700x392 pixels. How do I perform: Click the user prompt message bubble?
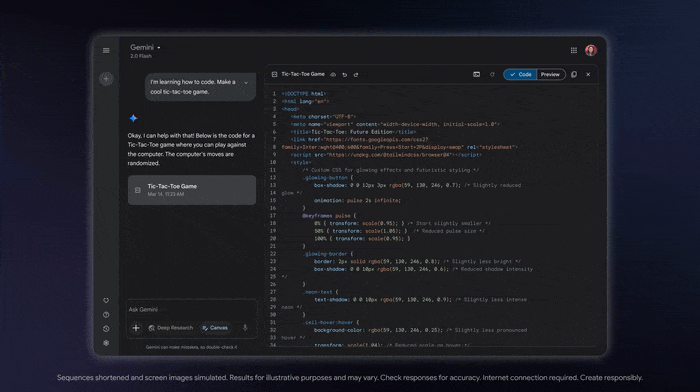point(200,87)
